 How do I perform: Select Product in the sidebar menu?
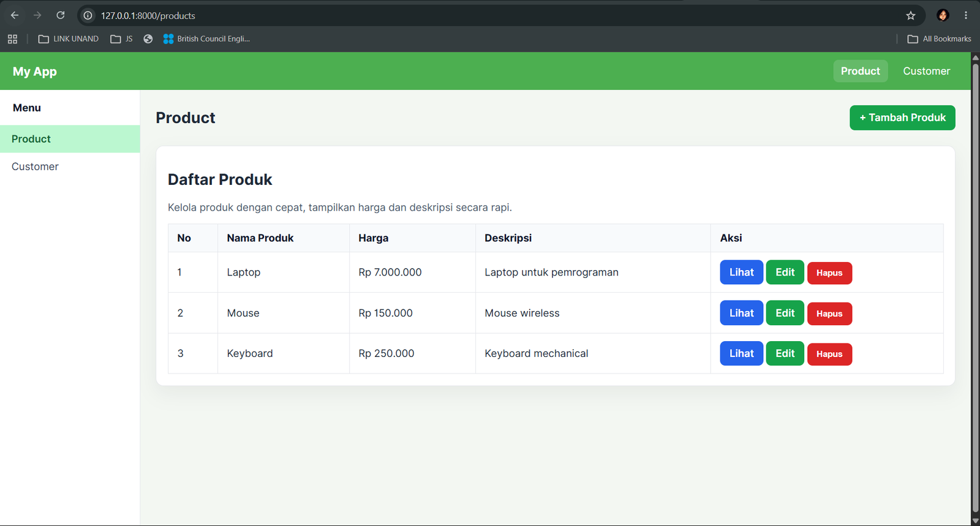[x=70, y=139]
